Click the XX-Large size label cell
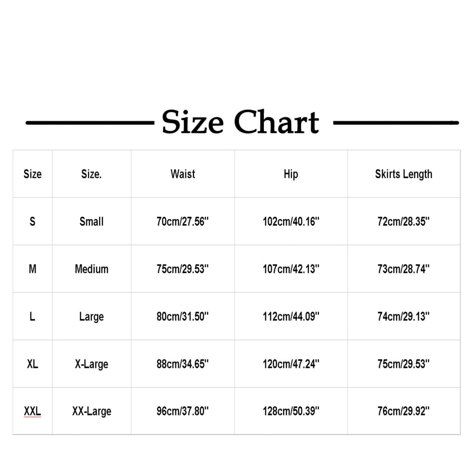The image size is (476, 476). coord(92,411)
